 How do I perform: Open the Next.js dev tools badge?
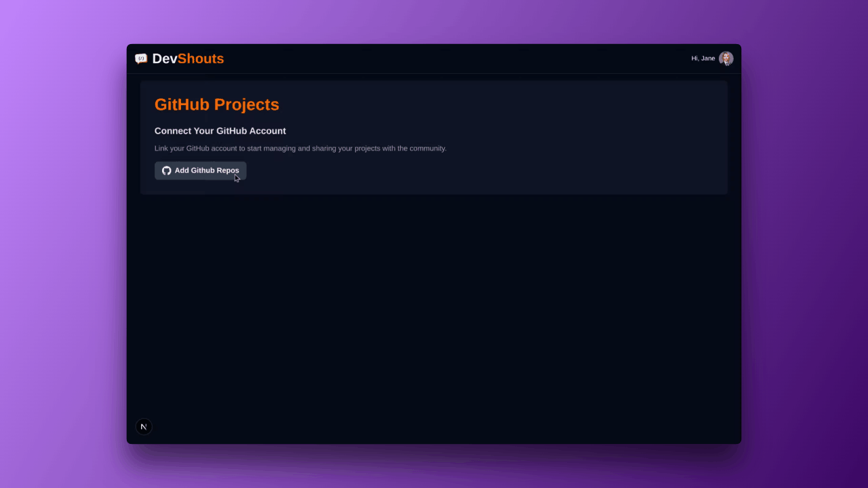coord(143,427)
